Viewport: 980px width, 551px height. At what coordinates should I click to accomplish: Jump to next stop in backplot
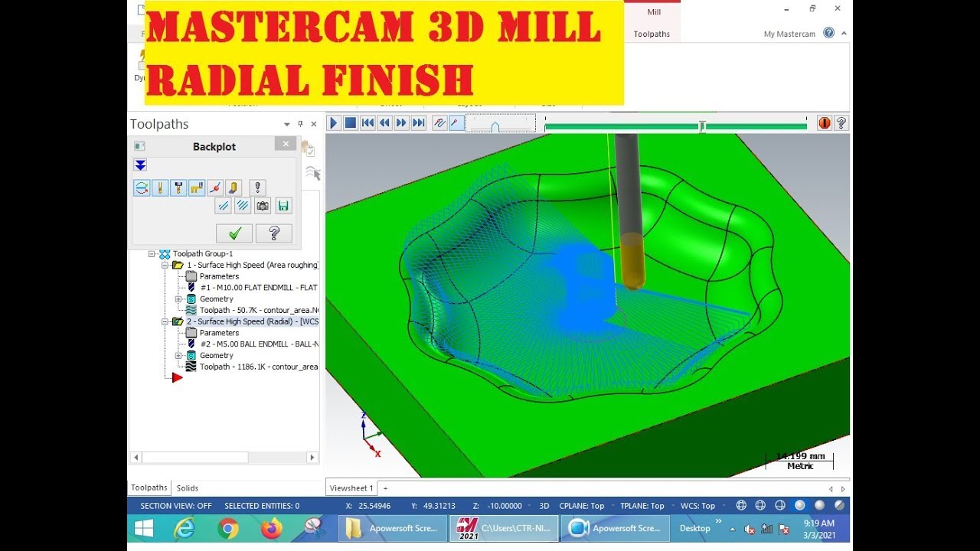(x=418, y=122)
